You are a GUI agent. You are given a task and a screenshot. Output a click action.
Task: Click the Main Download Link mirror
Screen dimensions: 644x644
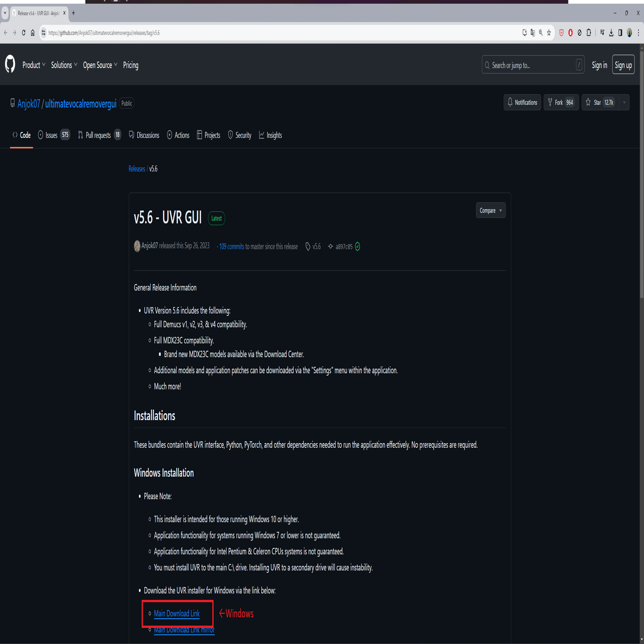coord(184,630)
